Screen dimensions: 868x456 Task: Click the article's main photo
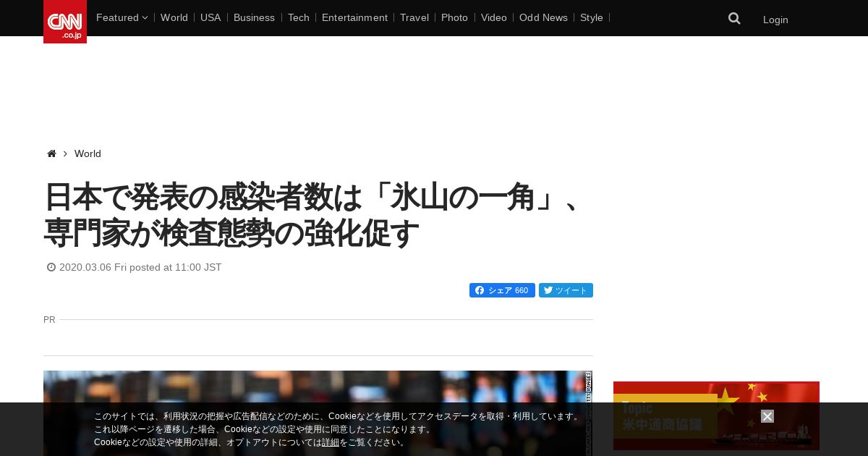318,413
